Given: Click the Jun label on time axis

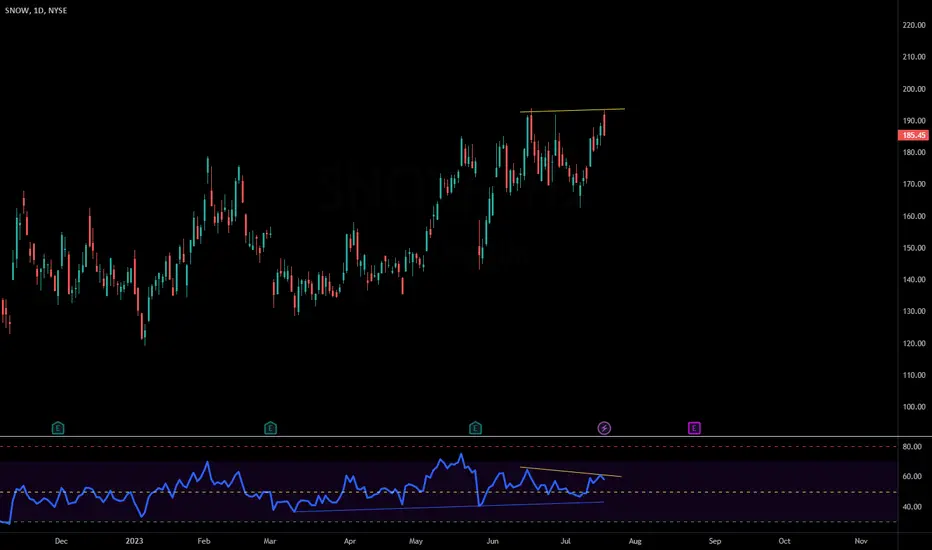Looking at the screenshot, I should (492, 541).
